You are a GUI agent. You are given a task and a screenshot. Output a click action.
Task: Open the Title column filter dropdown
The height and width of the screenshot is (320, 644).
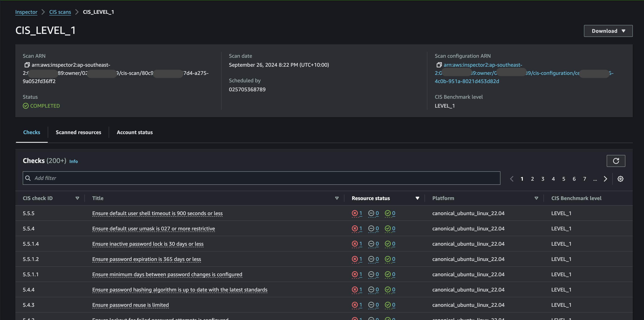pyautogui.click(x=337, y=198)
